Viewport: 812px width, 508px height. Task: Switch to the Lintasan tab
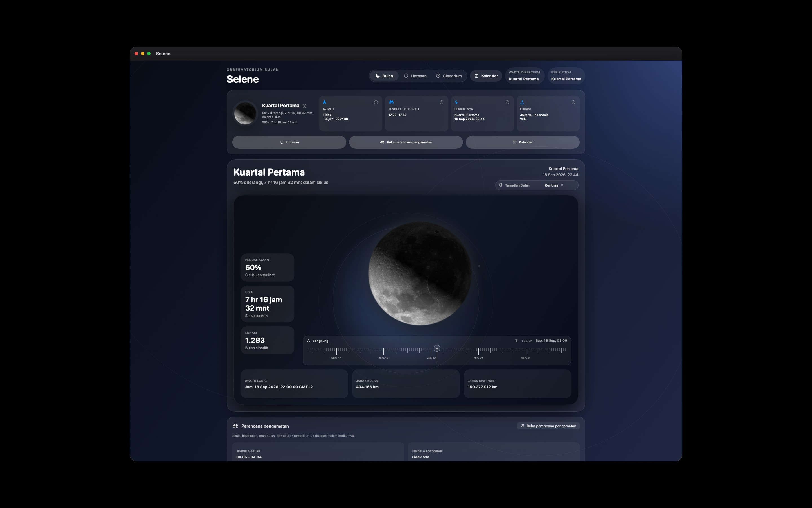[x=415, y=76]
